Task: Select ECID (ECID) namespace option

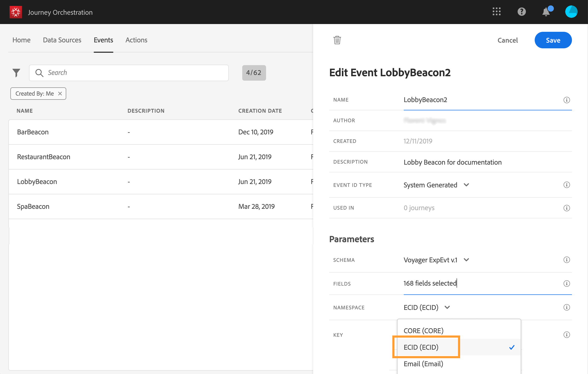Action: click(x=421, y=347)
